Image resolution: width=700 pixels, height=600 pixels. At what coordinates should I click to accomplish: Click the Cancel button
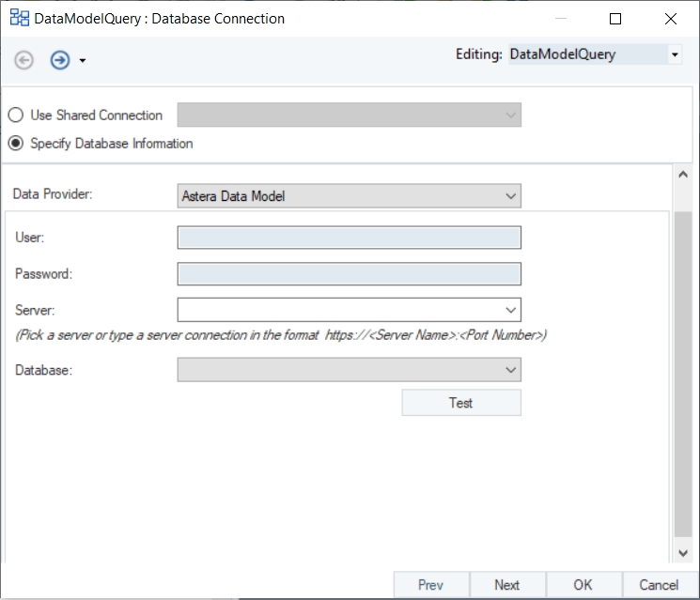click(x=659, y=584)
